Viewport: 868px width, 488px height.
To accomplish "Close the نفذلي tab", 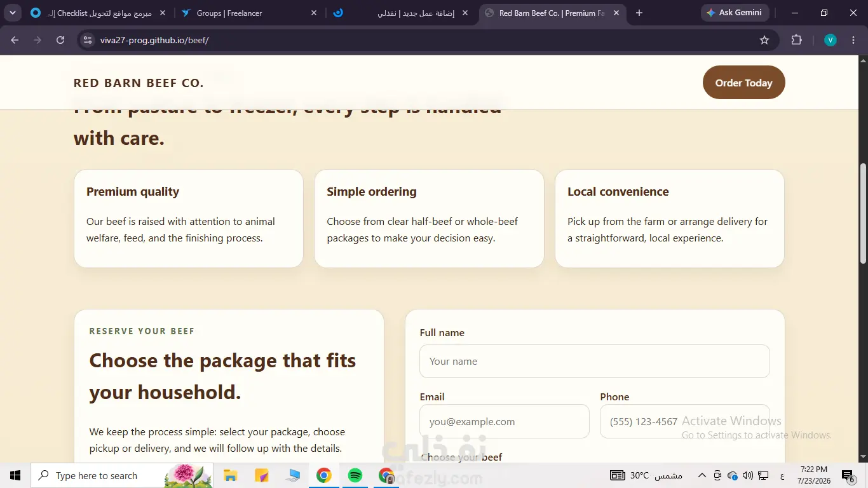I will point(466,13).
